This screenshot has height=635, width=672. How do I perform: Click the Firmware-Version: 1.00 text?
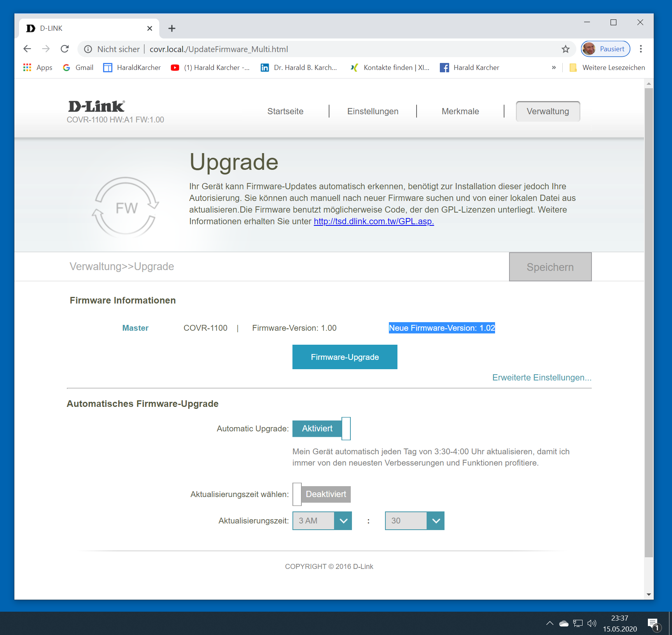tap(294, 328)
